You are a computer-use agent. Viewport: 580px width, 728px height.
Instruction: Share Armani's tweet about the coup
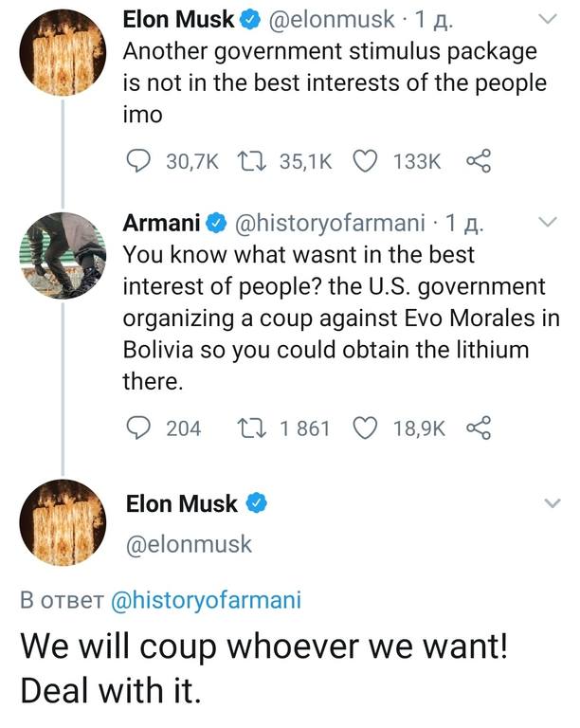point(478,428)
